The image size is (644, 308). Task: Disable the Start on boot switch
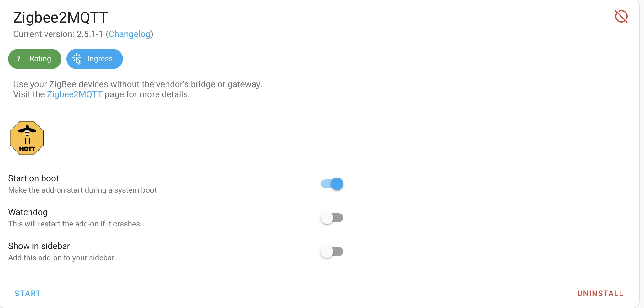coord(332,184)
